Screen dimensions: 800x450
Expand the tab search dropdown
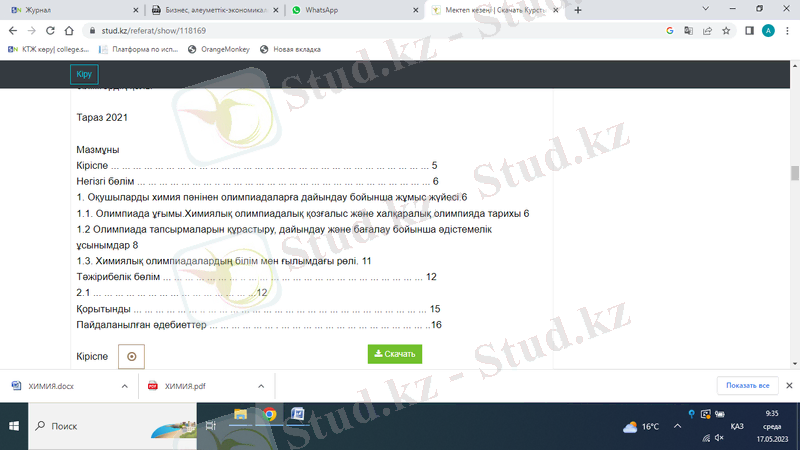pos(706,9)
